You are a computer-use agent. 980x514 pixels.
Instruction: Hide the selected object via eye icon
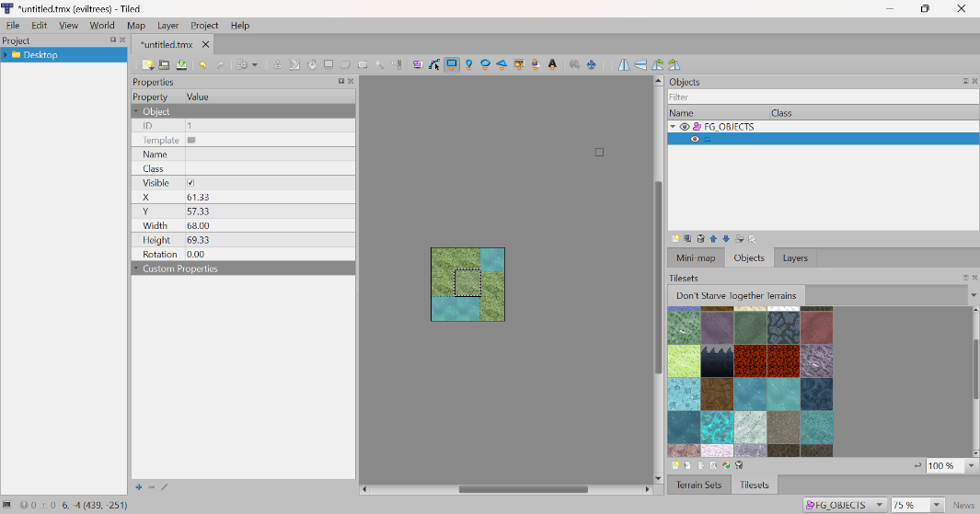click(x=695, y=140)
